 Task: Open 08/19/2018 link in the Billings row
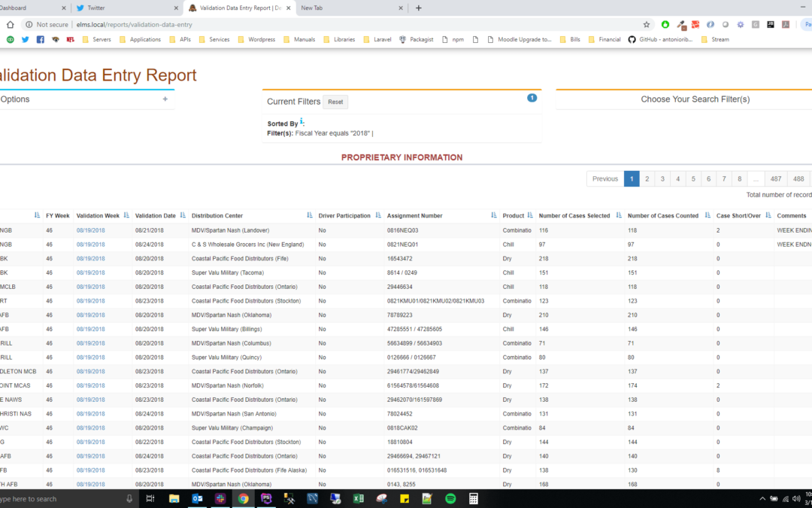(x=91, y=329)
